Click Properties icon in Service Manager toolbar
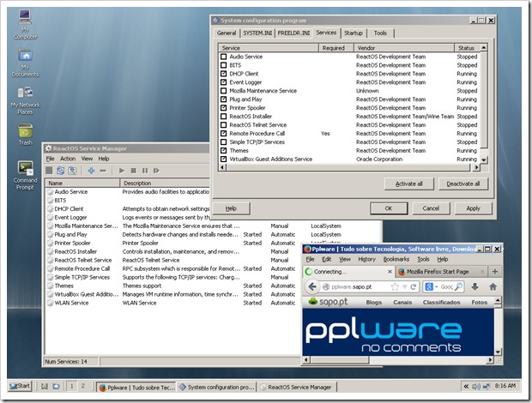This screenshot has width=532, height=403. click(49, 171)
